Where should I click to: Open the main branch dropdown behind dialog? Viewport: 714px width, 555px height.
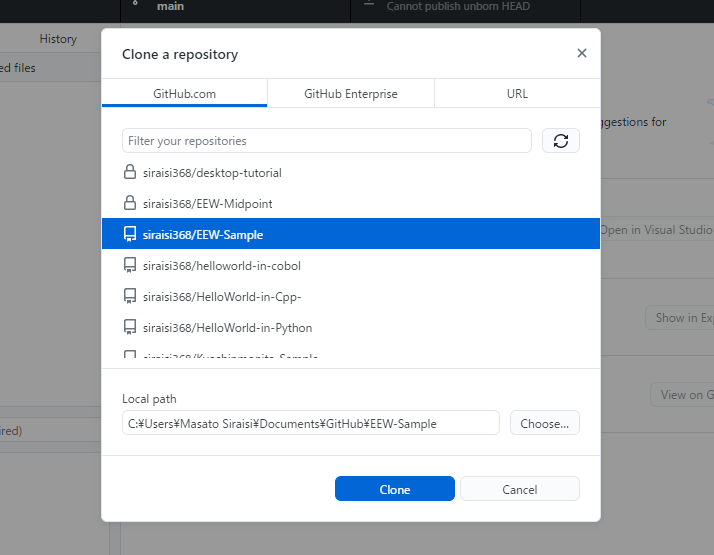coord(235,9)
